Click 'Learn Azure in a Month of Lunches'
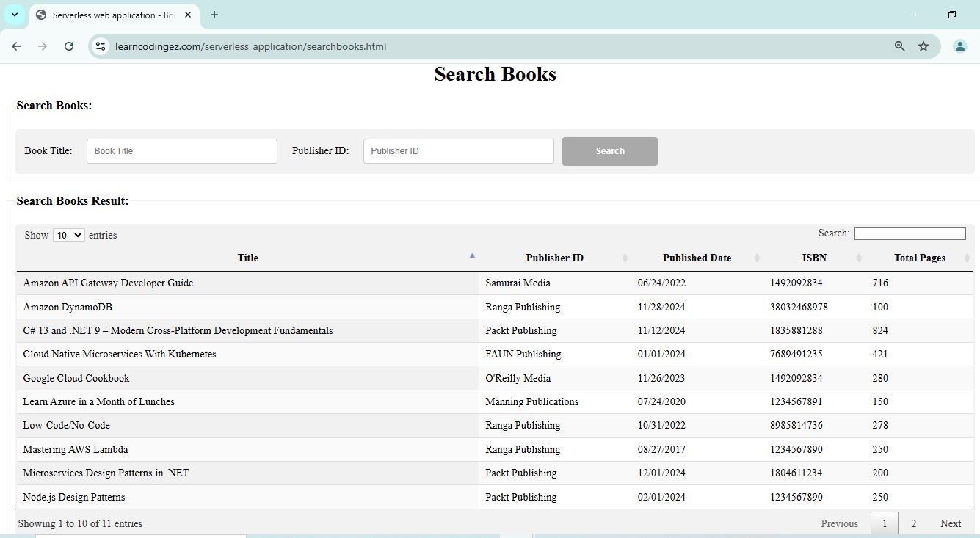The image size is (980, 538). click(98, 401)
